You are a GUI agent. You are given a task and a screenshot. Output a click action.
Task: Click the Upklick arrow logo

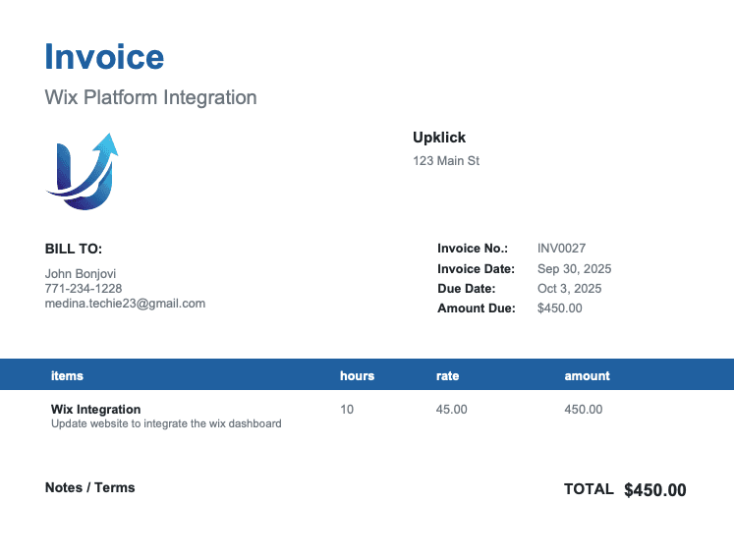[x=82, y=171]
